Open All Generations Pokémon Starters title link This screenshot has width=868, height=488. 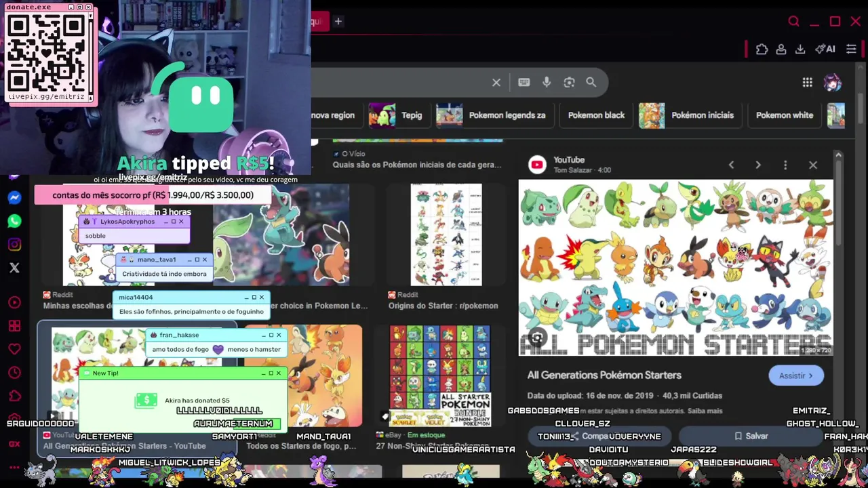pos(604,375)
